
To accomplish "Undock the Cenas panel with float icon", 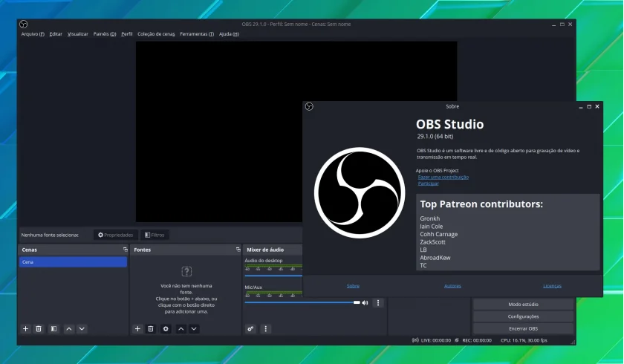I will pos(126,250).
